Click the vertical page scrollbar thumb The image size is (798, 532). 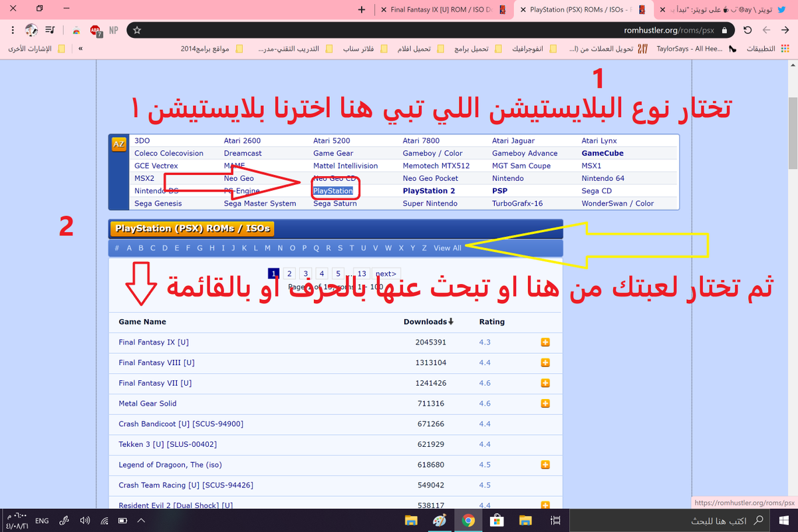tap(792, 133)
